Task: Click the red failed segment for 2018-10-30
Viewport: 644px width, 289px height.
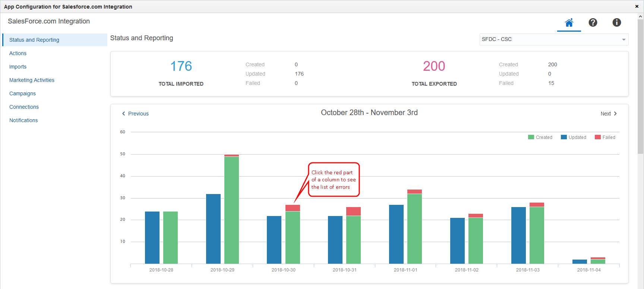Action: point(293,208)
